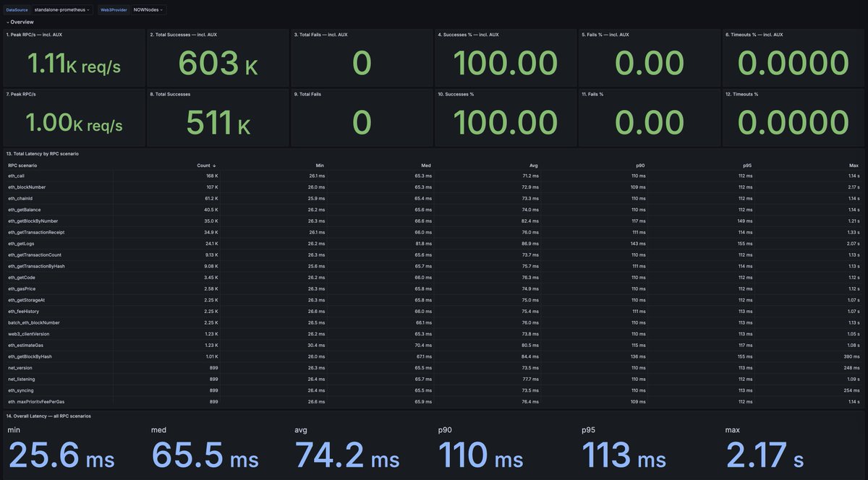This screenshot has height=480, width=868.
Task: Select the eth_chainId row name
Action: [x=20, y=198]
